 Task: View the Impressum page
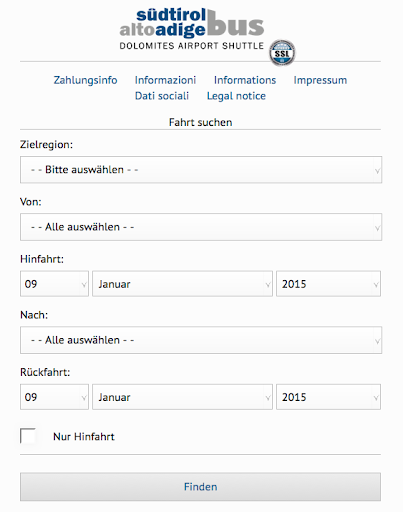320,80
